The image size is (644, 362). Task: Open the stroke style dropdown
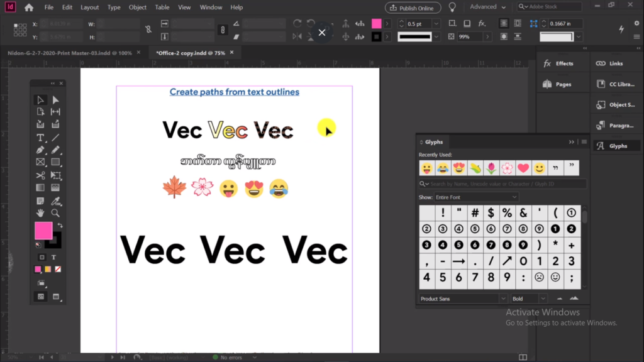(436, 37)
